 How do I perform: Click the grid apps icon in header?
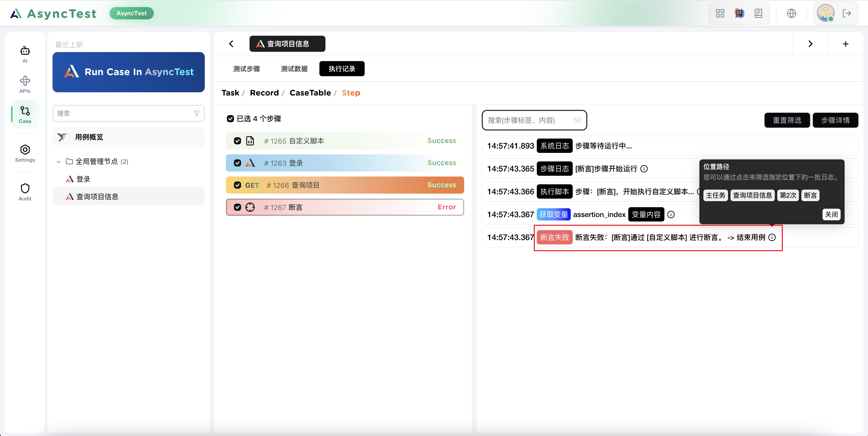[x=720, y=14]
